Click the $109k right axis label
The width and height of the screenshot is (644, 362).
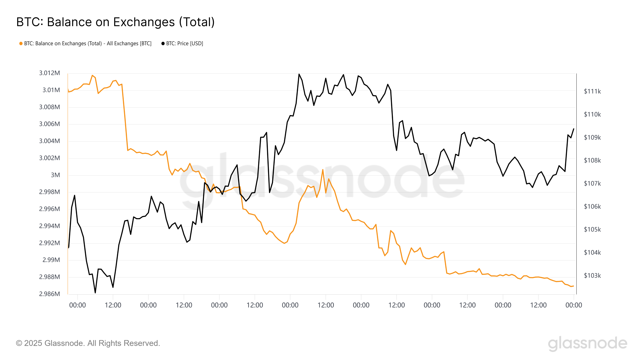[x=592, y=137]
